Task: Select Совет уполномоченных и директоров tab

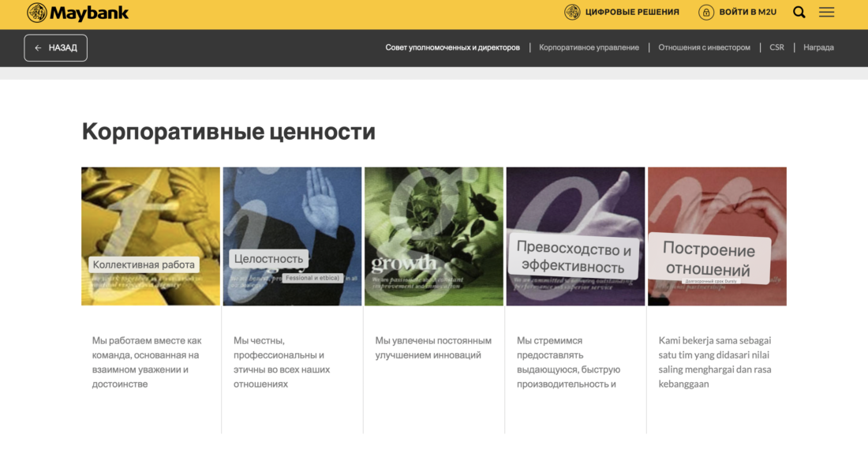Action: coord(452,47)
